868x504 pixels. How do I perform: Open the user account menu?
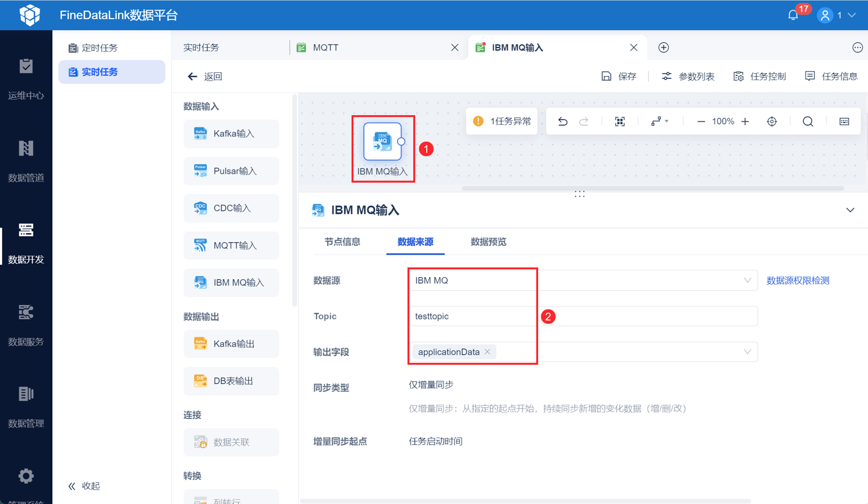pos(837,15)
